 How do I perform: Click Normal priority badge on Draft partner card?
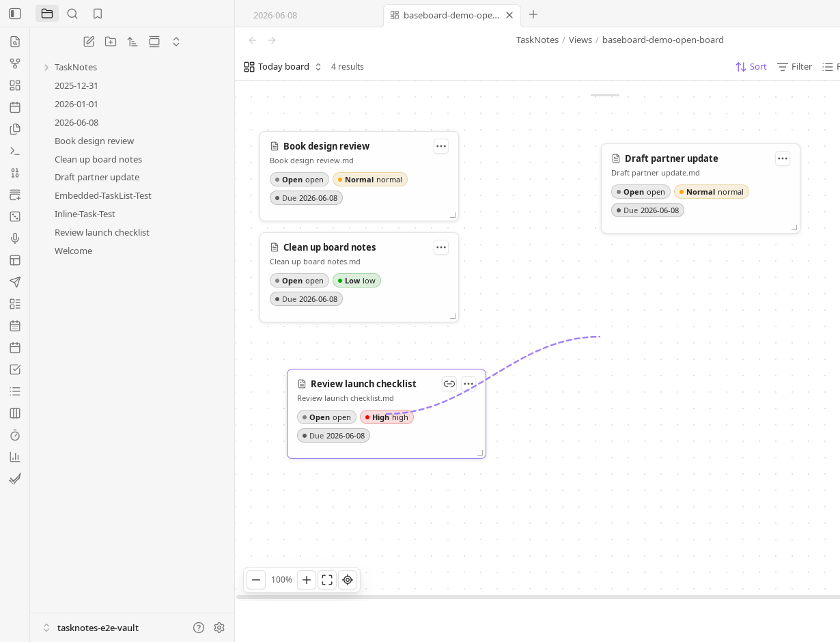(x=712, y=192)
